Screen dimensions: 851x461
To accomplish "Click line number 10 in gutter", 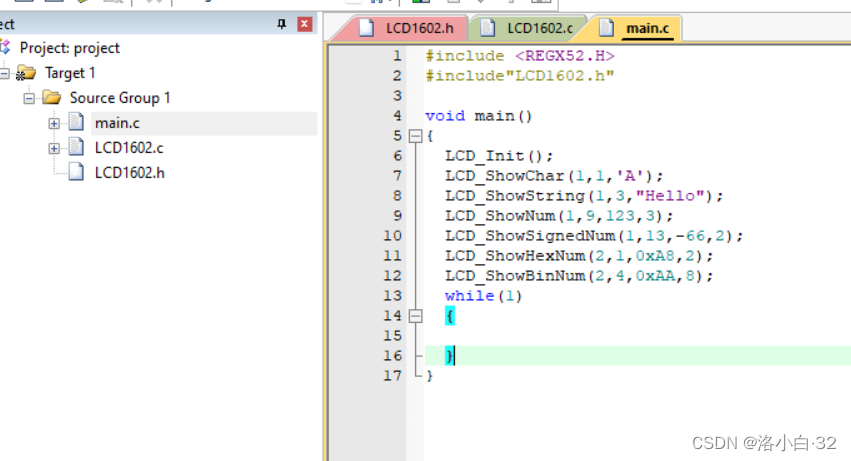I will point(392,236).
